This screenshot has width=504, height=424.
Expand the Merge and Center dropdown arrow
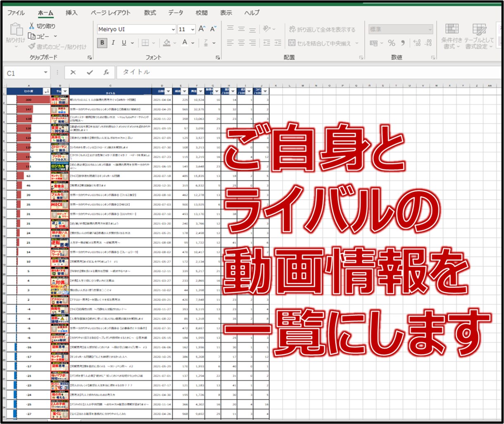point(357,43)
